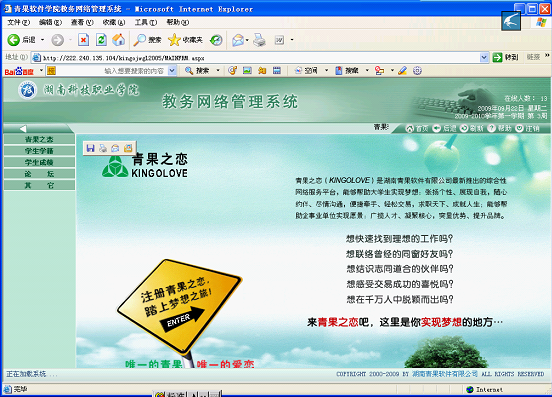Refresh the page with the green arrows icon

(101, 40)
